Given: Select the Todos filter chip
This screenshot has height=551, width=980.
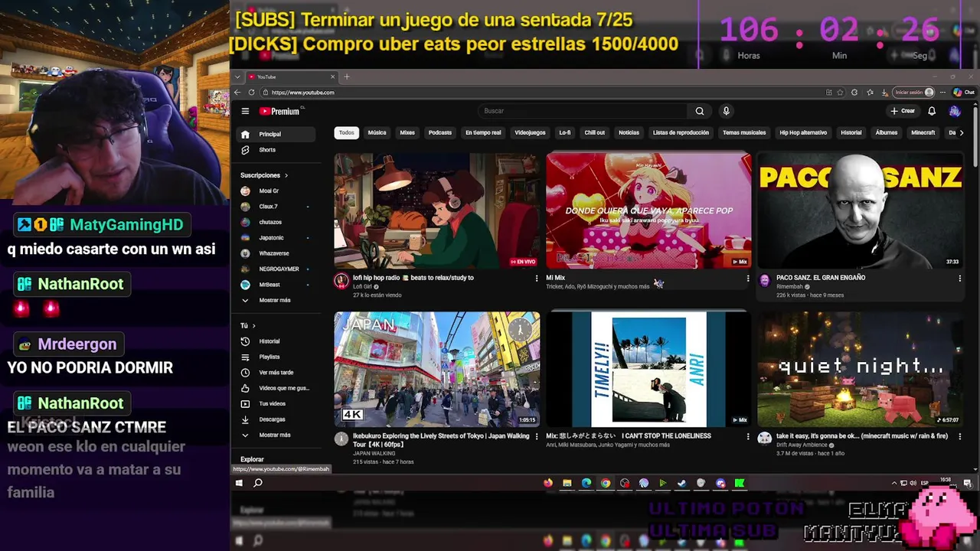Looking at the screenshot, I should click(x=347, y=132).
